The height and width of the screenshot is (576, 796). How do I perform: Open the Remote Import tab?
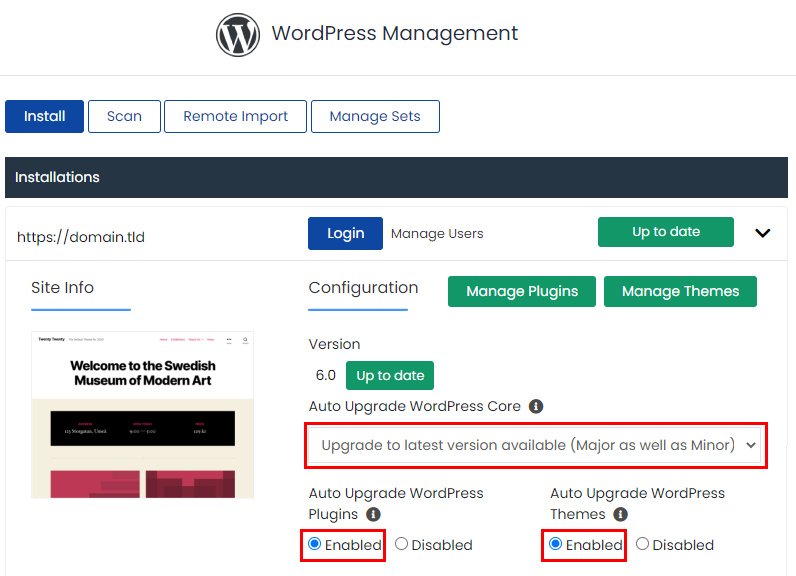(235, 116)
